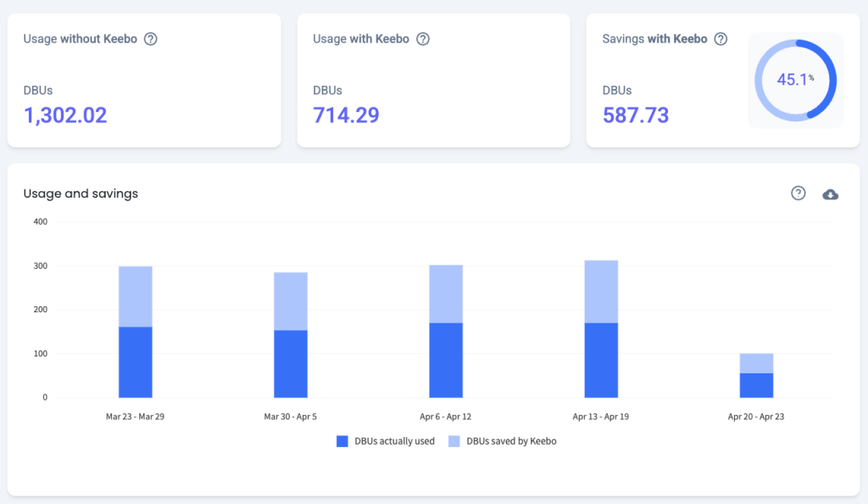
Task: Click the Apr 6 - Apr 12 saved-DBUs segment
Action: click(x=446, y=294)
